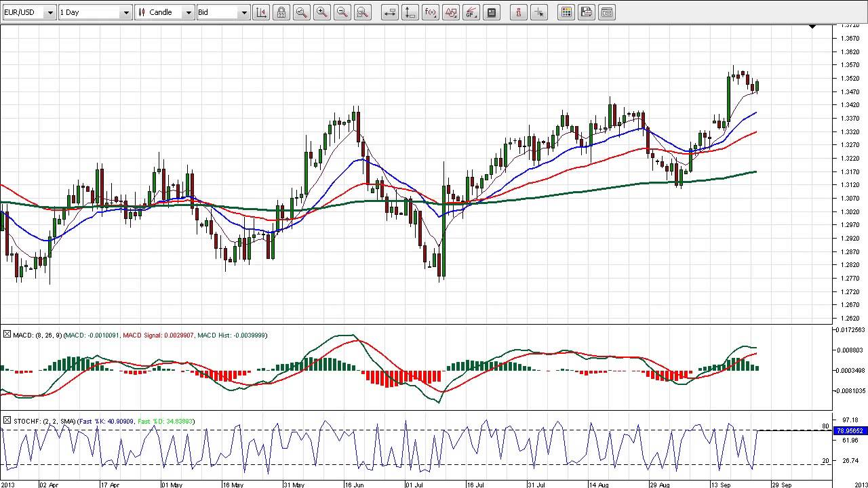The height and width of the screenshot is (488, 868).
Task: Select the crosshair cursor tool
Action: coord(539,12)
